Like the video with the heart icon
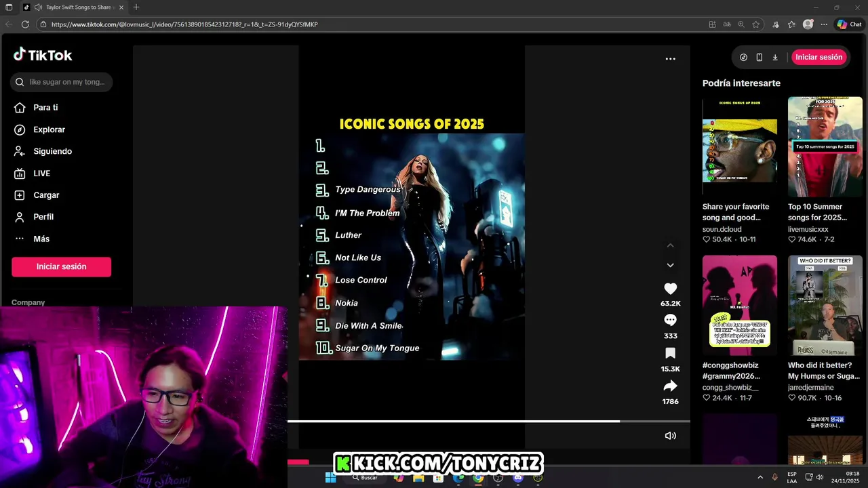 click(670, 289)
